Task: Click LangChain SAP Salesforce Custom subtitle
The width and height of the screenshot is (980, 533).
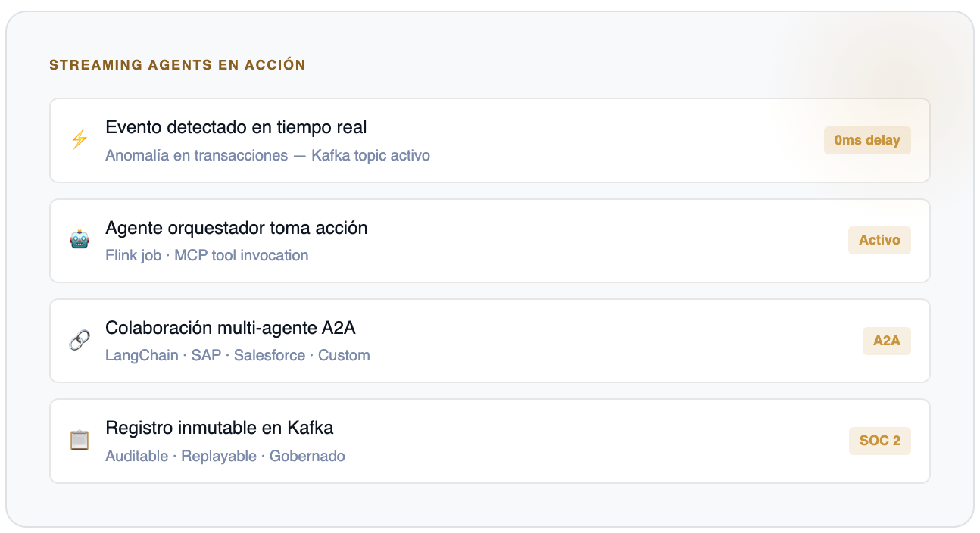Action: click(x=238, y=356)
